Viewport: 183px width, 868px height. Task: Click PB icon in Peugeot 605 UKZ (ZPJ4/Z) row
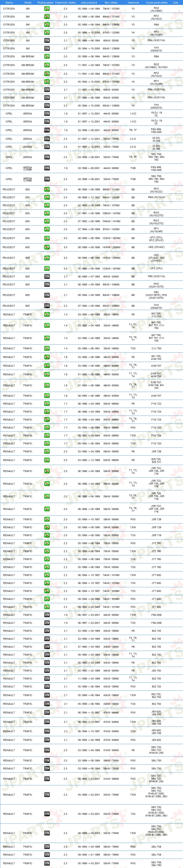47,247
